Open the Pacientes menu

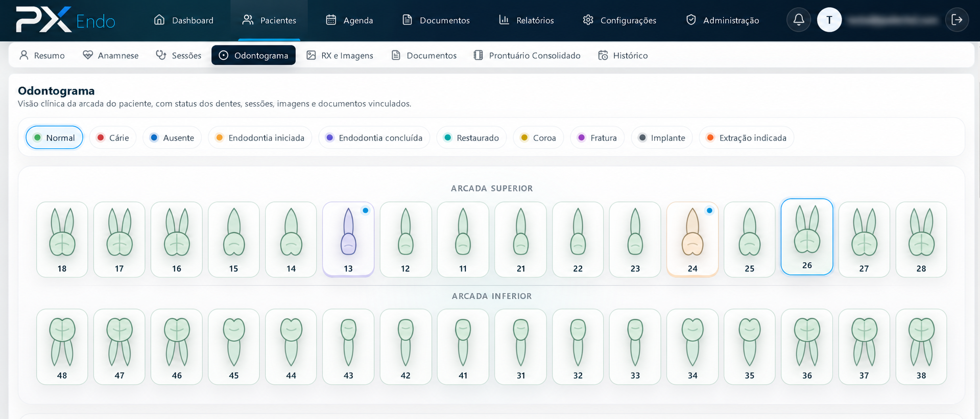click(269, 20)
